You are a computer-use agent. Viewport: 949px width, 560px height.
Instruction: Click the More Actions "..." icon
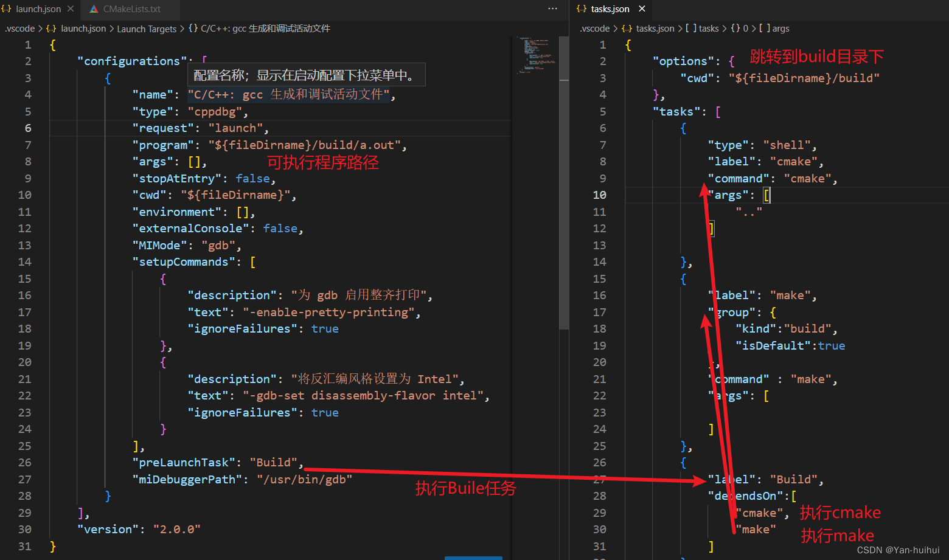[x=552, y=8]
